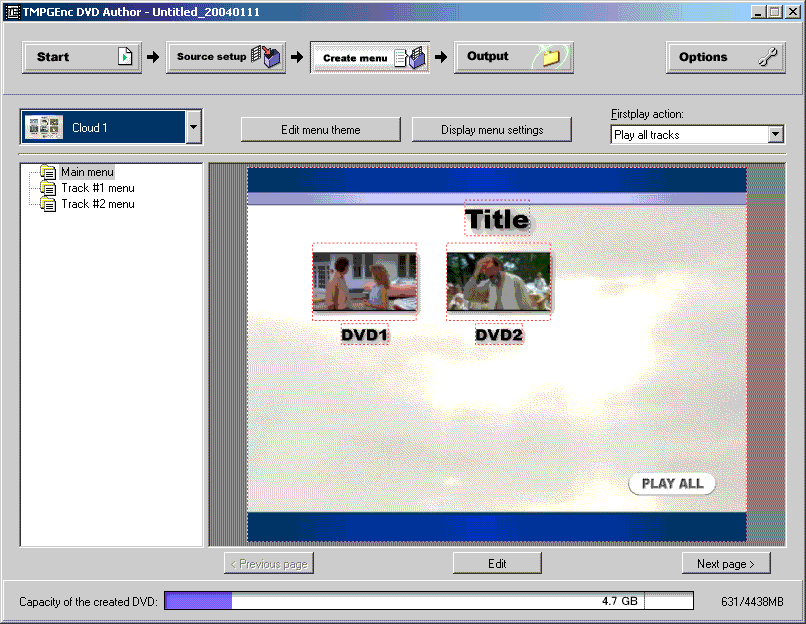
Task: Click the TMPGEnc application icon in the title bar
Action: [12, 12]
